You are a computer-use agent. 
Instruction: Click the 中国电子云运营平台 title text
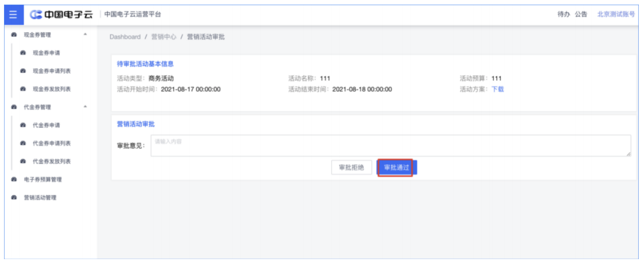(133, 14)
